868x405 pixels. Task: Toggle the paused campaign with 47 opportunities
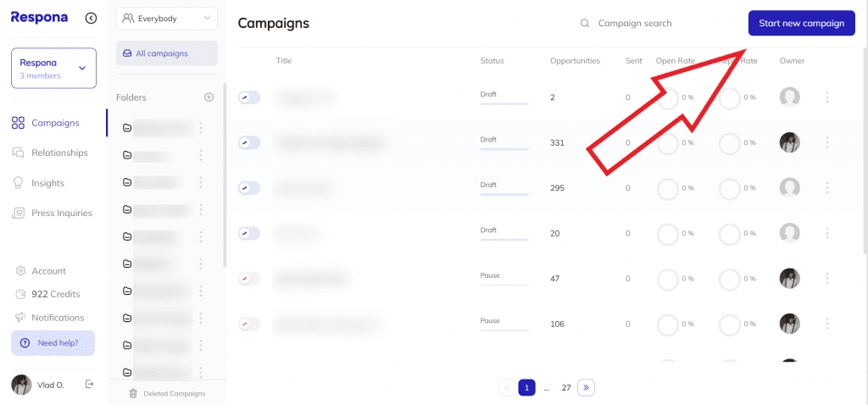[x=248, y=279]
